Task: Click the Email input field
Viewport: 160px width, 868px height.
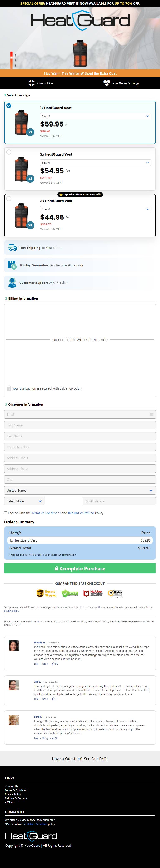Action: [80, 414]
